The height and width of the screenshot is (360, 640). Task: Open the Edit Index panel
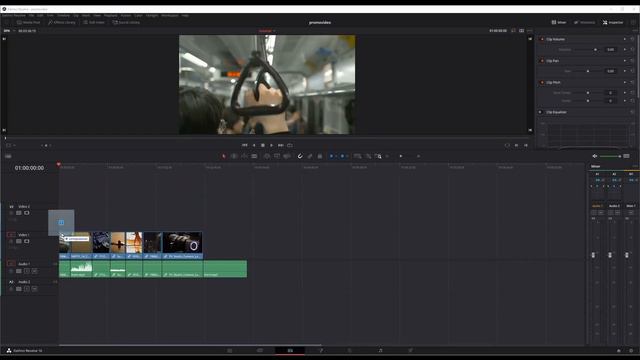pos(94,22)
